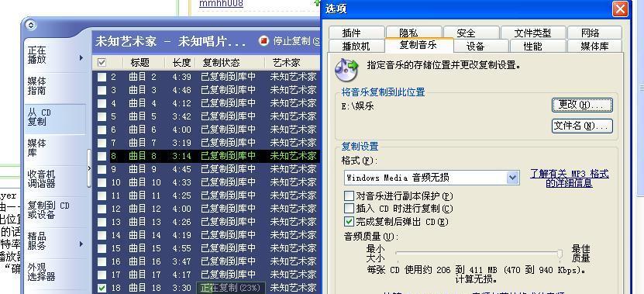Click the 音频质量 slider thumb
Viewport: 644px width, 294px height.
(x=560, y=254)
